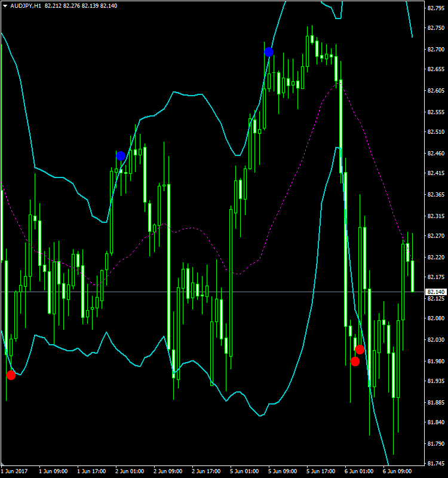
Task: Click the 82.080 price scale label
Action: (436, 318)
